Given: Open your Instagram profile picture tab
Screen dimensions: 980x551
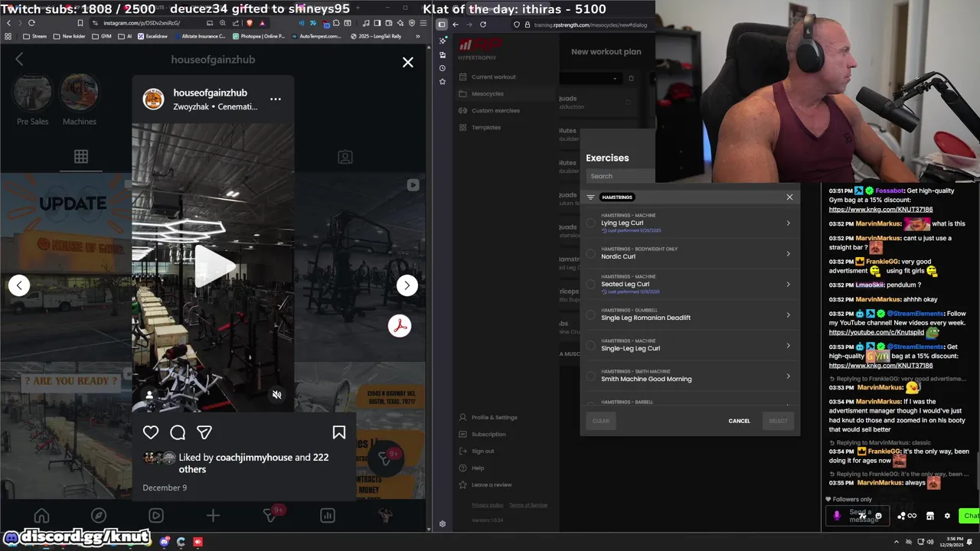Looking at the screenshot, I should (385, 516).
